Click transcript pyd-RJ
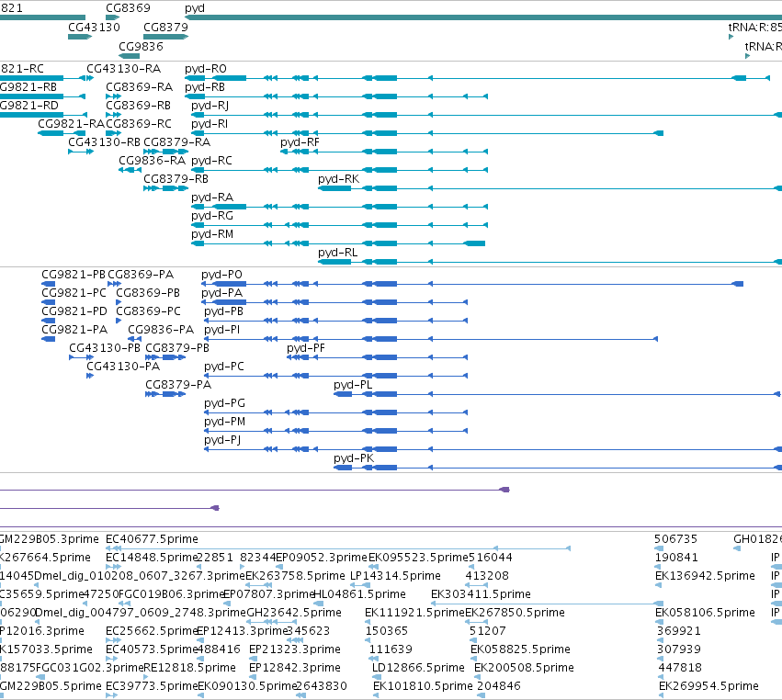 point(210,106)
